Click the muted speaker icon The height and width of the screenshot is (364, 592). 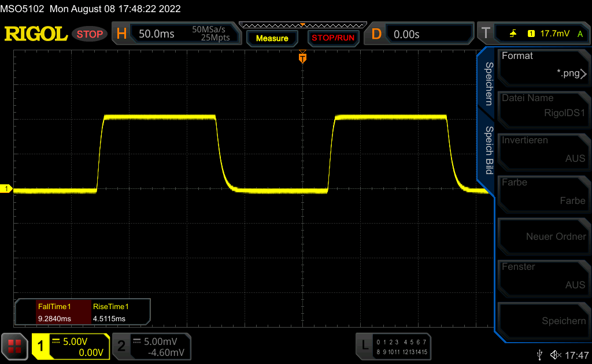pos(556,354)
